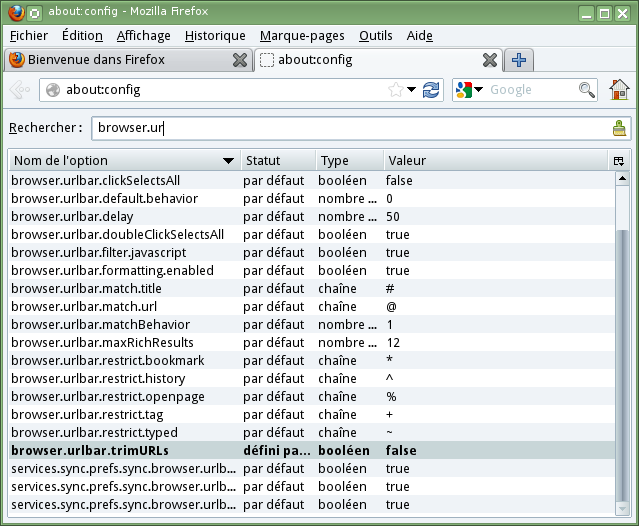Open the Google search engine selector
639x526 pixels.
point(469,90)
